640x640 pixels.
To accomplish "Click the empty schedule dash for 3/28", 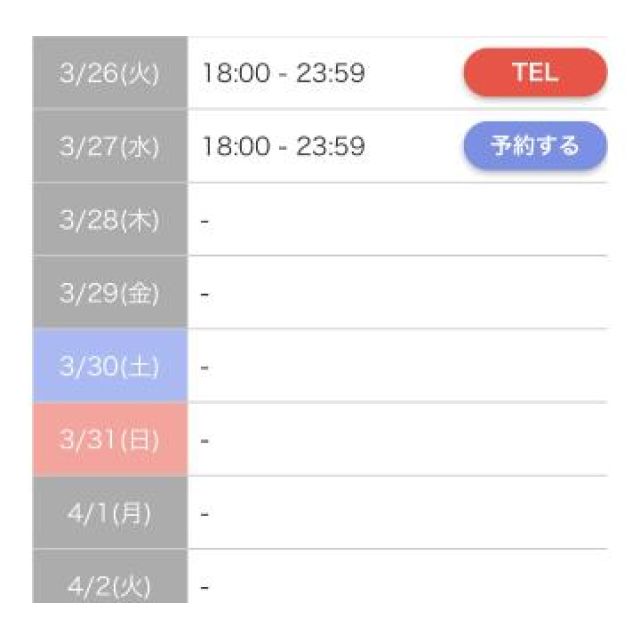I will click(x=204, y=221).
